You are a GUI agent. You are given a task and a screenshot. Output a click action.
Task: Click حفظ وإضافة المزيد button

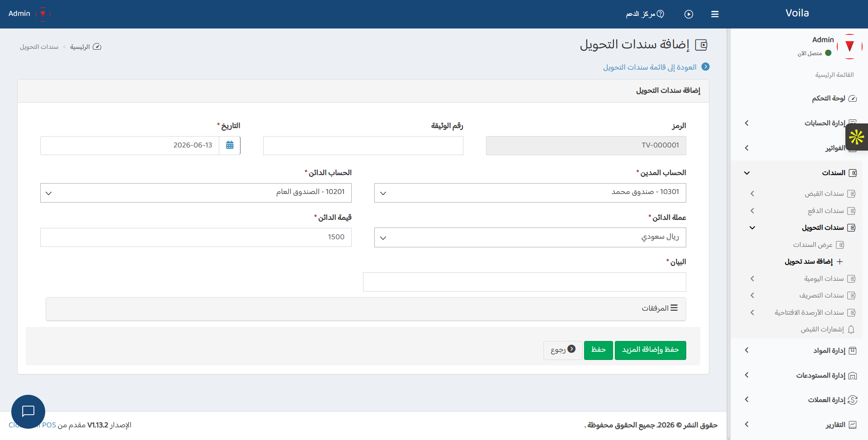651,350
